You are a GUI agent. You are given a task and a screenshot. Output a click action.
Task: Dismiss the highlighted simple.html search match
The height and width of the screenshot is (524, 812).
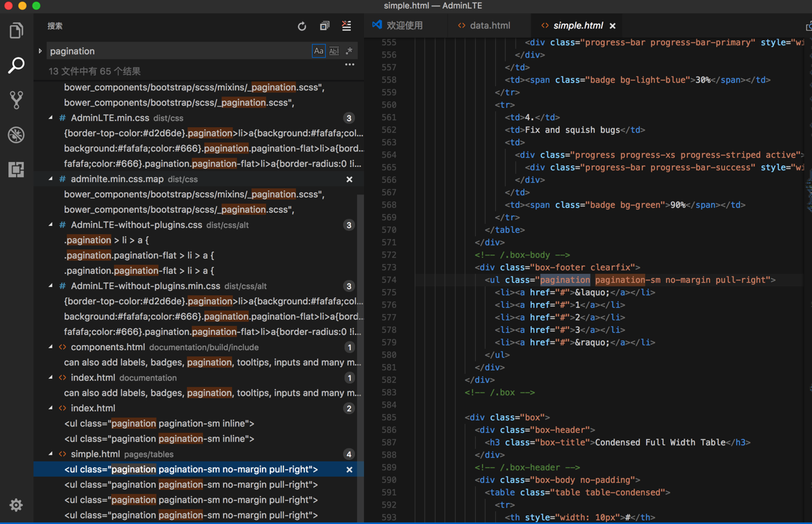(349, 470)
